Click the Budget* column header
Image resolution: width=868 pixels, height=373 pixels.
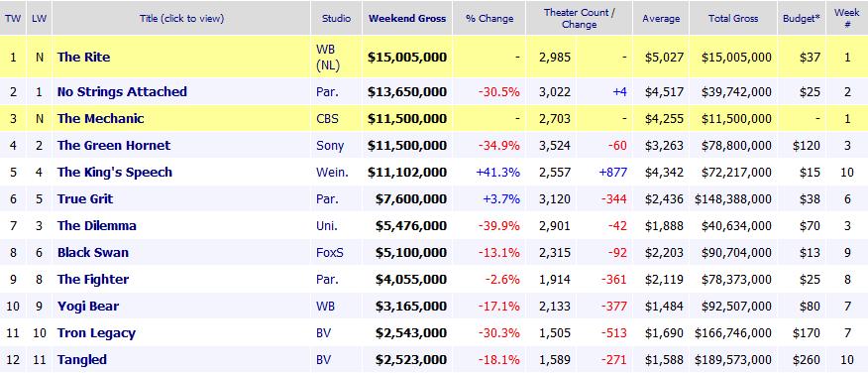[801, 18]
